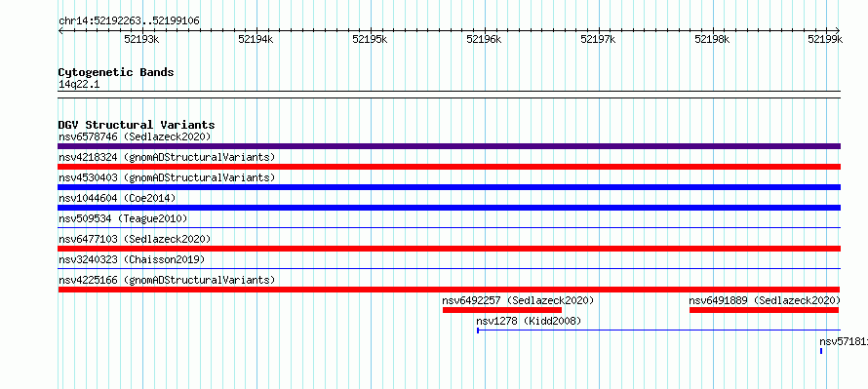Open nsv4218324 (gnomADStructuralVariants) label

coord(167,157)
